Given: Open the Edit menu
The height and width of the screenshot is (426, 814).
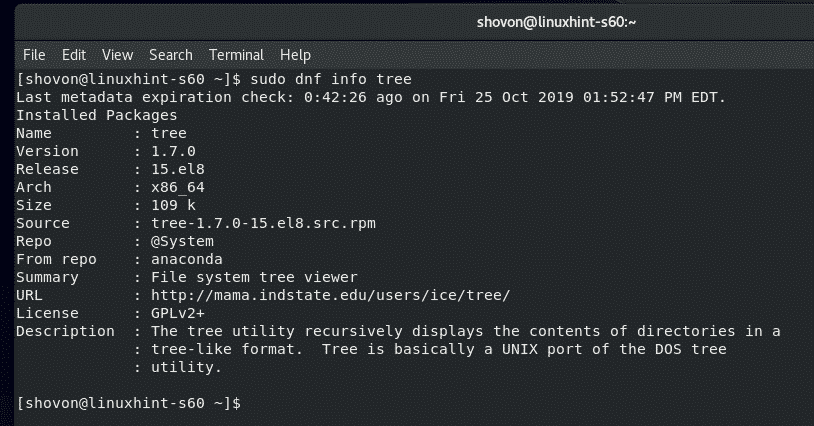Looking at the screenshot, I should coord(74,54).
